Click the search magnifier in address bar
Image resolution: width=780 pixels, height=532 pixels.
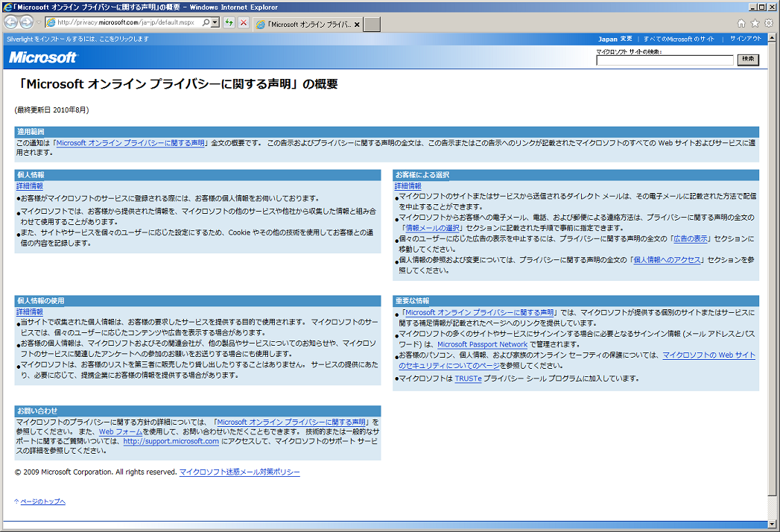[x=206, y=23]
